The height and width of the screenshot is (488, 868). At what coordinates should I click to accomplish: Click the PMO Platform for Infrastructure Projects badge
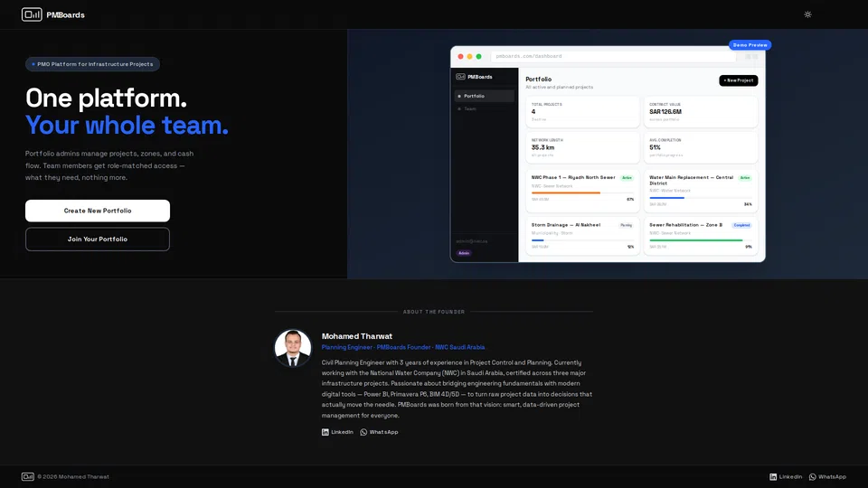pyautogui.click(x=92, y=64)
